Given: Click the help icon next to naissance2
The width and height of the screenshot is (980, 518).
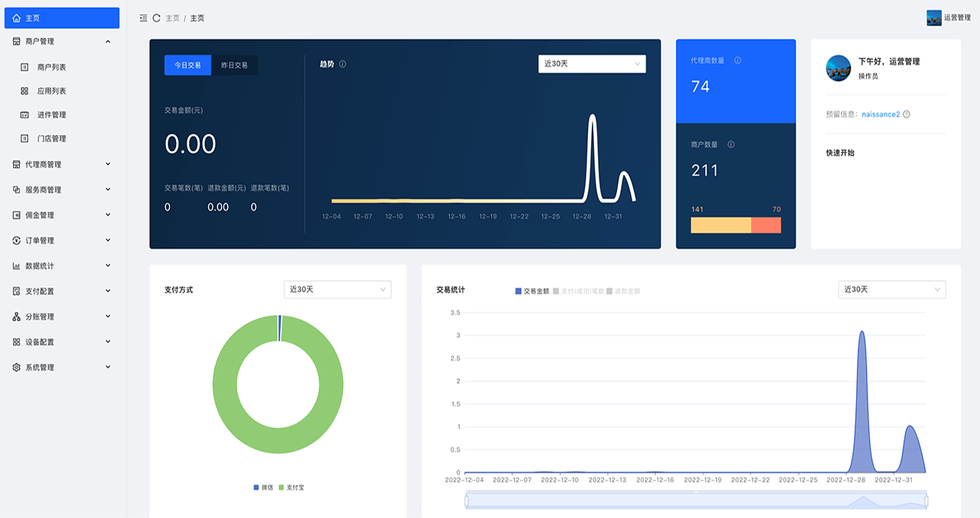Looking at the screenshot, I should point(906,114).
